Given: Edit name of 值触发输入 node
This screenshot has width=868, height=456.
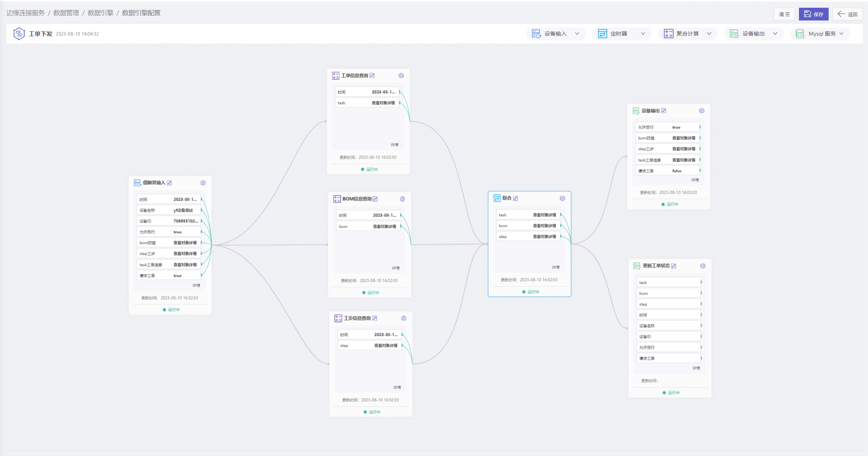Looking at the screenshot, I should click(169, 183).
